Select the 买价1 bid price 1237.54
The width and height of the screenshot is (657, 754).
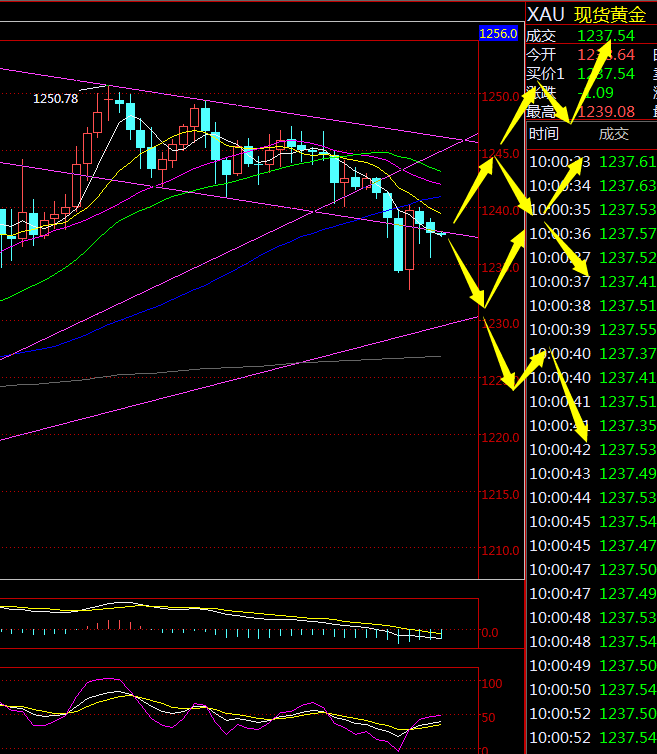pos(606,74)
